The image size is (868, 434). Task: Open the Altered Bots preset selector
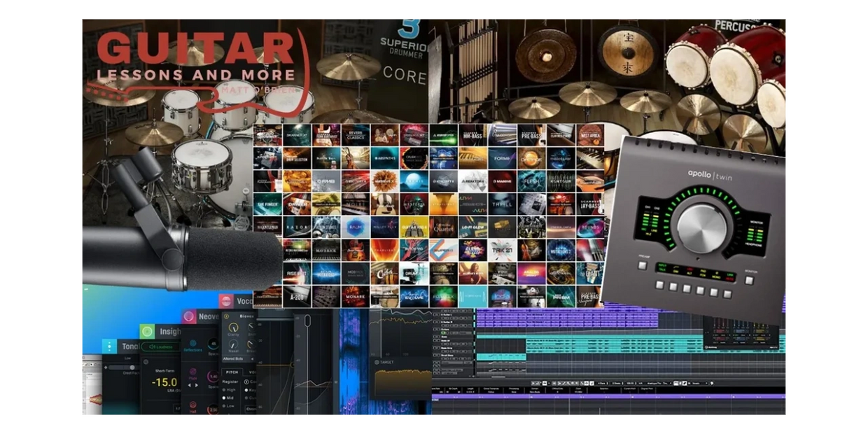click(236, 358)
